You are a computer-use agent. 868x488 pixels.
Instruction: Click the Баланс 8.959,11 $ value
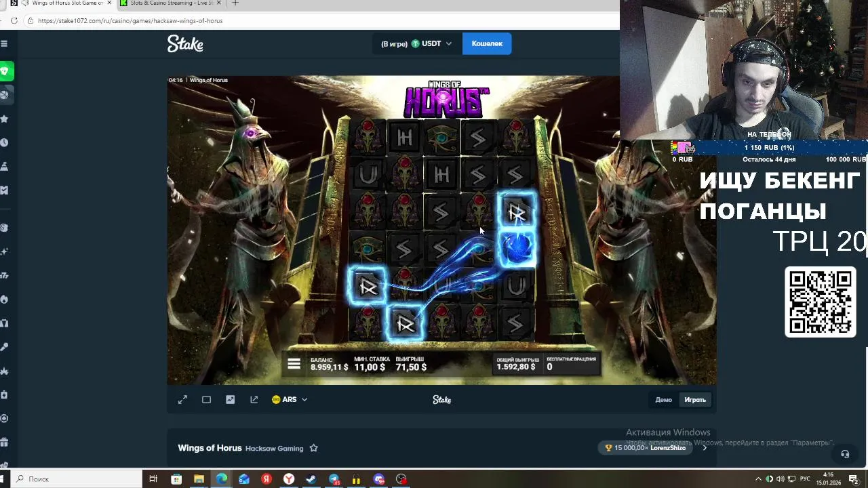pyautogui.click(x=329, y=367)
